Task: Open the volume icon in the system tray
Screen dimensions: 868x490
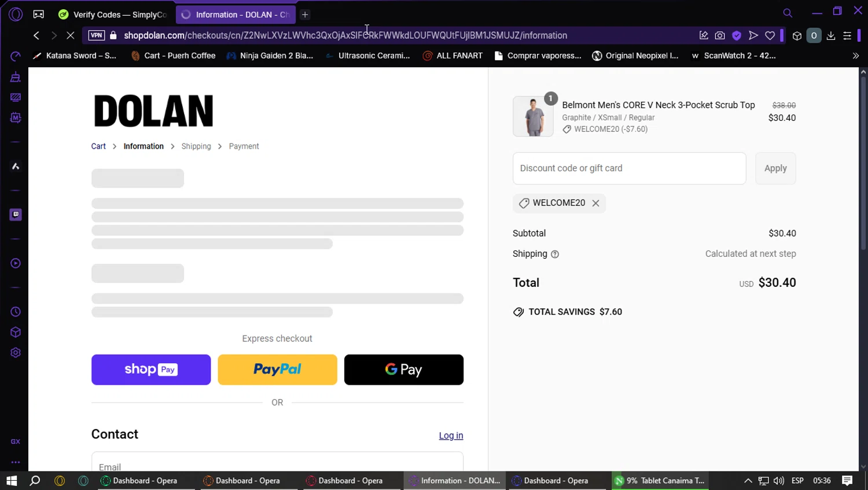Action: (x=779, y=481)
